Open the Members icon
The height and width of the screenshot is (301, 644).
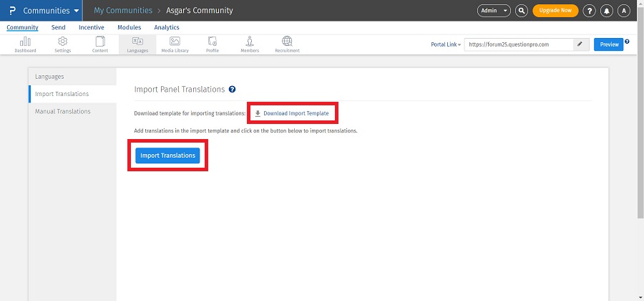pos(250,44)
